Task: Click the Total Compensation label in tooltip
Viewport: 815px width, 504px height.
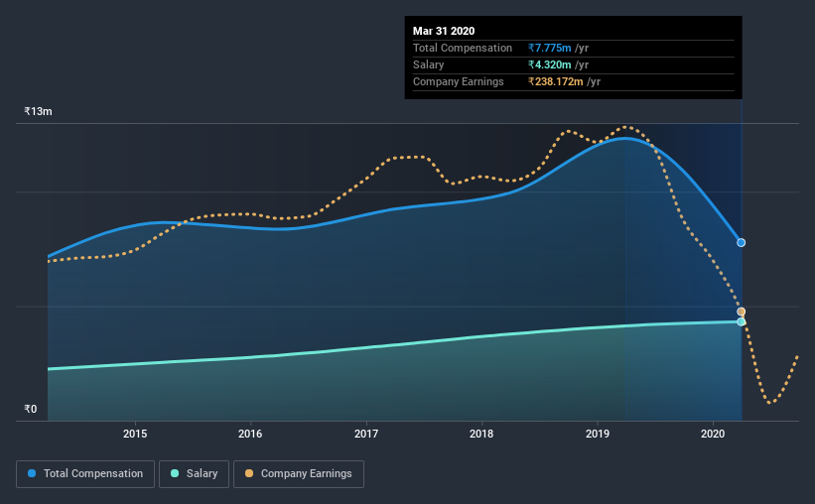Action: 462,48
